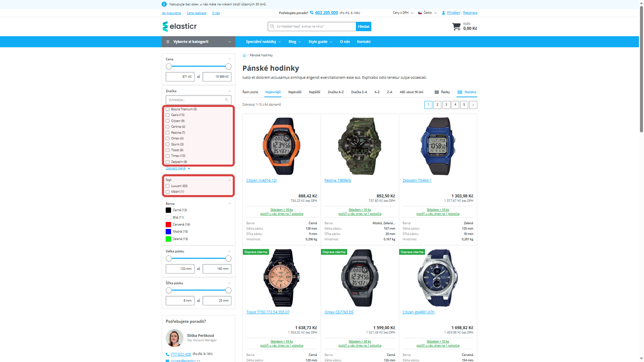
Task: Click the hamburger icon in Vyberte si kategorii
Action: point(168,42)
